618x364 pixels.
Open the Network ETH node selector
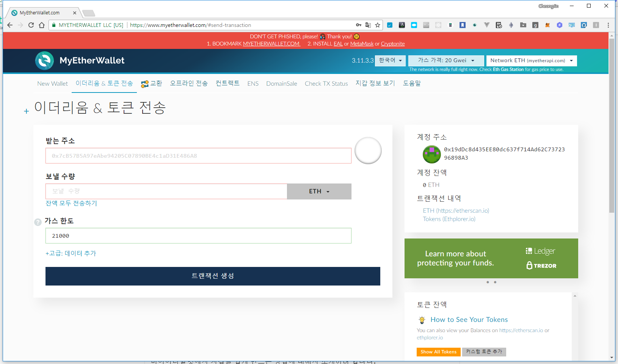(532, 61)
